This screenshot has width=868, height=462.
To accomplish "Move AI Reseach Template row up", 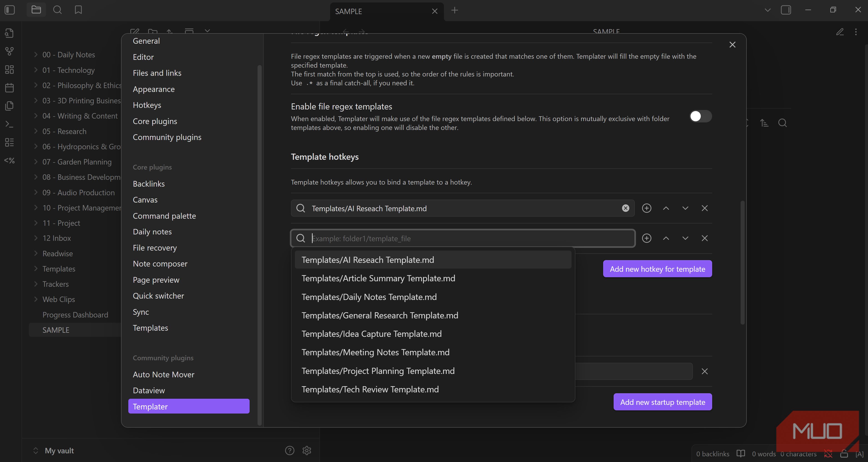I will [666, 208].
